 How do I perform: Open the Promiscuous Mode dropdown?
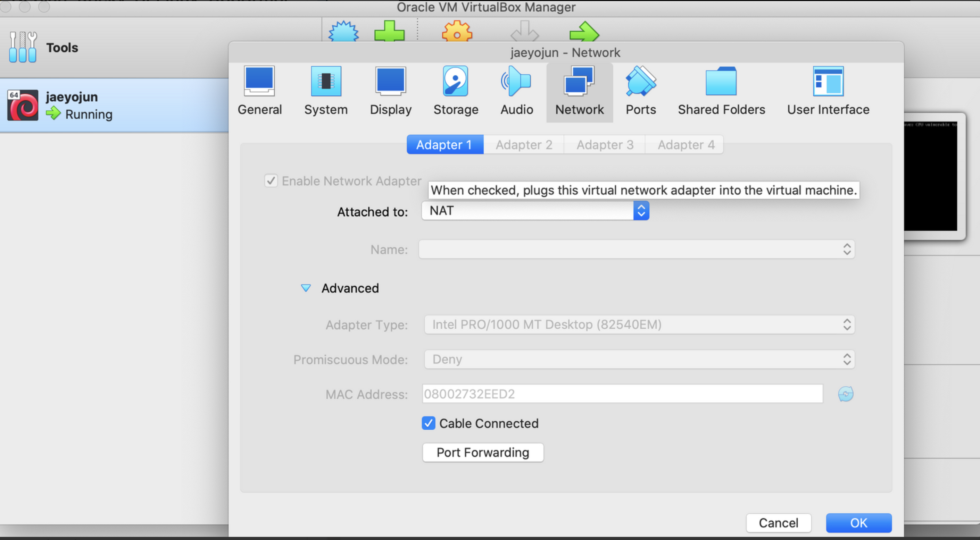(639, 360)
